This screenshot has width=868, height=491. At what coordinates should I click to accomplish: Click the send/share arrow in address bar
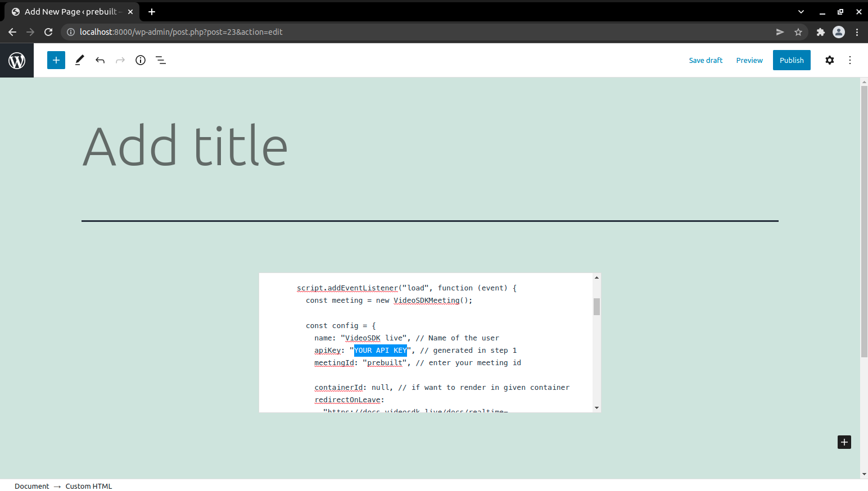[780, 32]
